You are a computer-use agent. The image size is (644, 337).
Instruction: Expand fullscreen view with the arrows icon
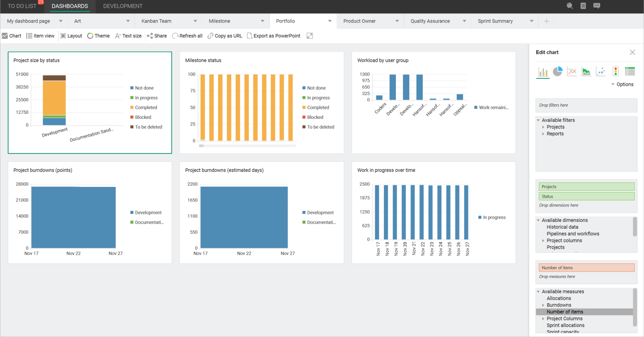coord(309,36)
